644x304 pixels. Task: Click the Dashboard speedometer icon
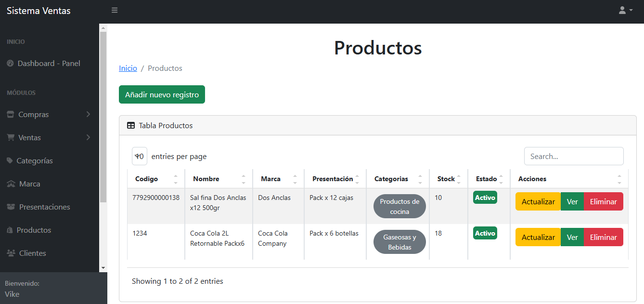(10, 64)
